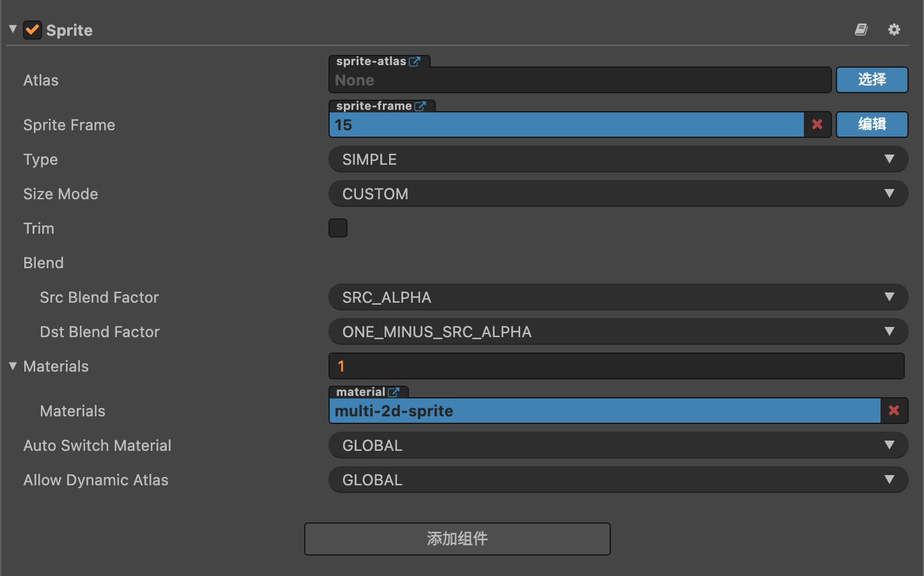Click the sprite-atlas external link icon
Image resolution: width=924 pixels, height=576 pixels.
point(415,61)
